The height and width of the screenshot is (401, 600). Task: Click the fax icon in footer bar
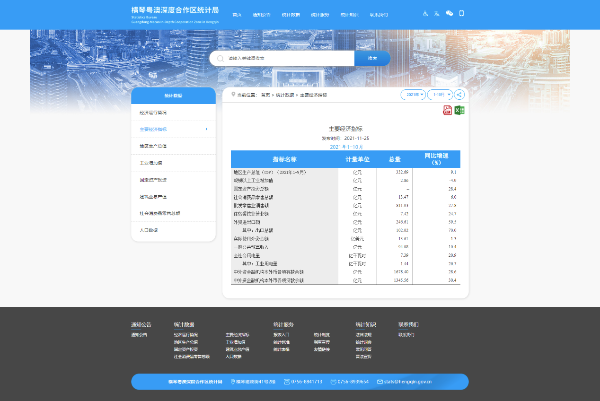pyautogui.click(x=333, y=382)
